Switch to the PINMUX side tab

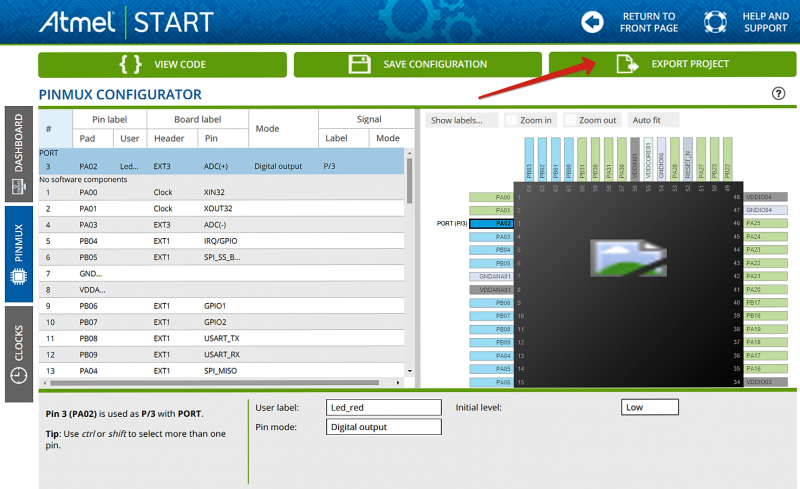click(19, 254)
